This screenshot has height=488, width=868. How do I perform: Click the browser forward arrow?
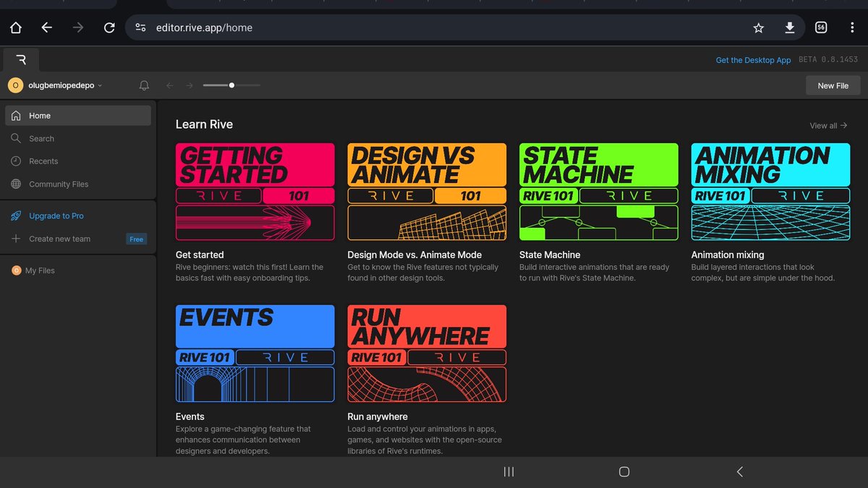click(78, 27)
